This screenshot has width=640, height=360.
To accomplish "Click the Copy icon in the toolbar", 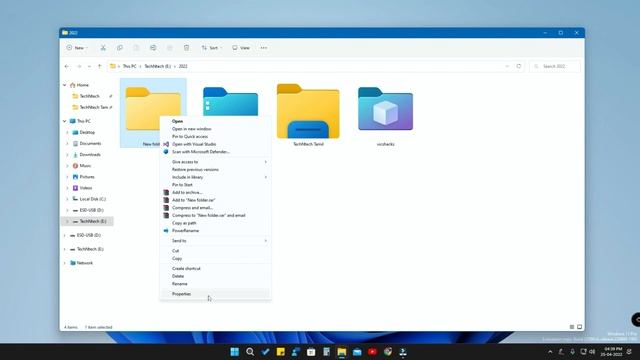I will pos(120,48).
